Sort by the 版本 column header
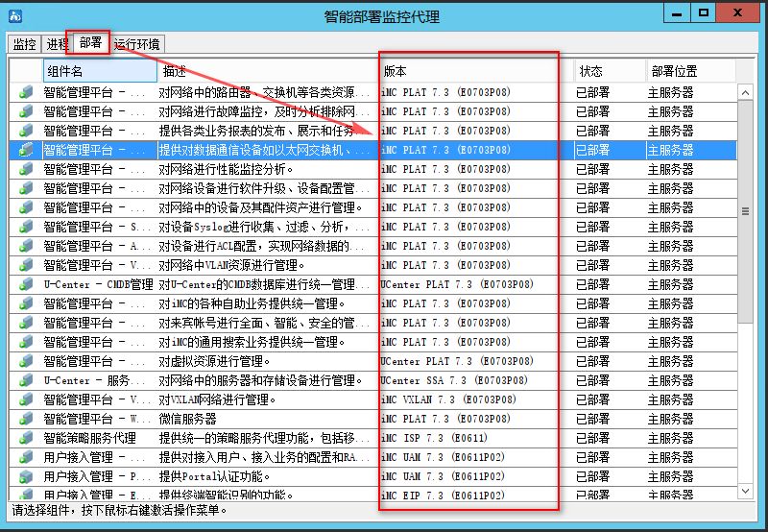The image size is (768, 532). [476, 71]
